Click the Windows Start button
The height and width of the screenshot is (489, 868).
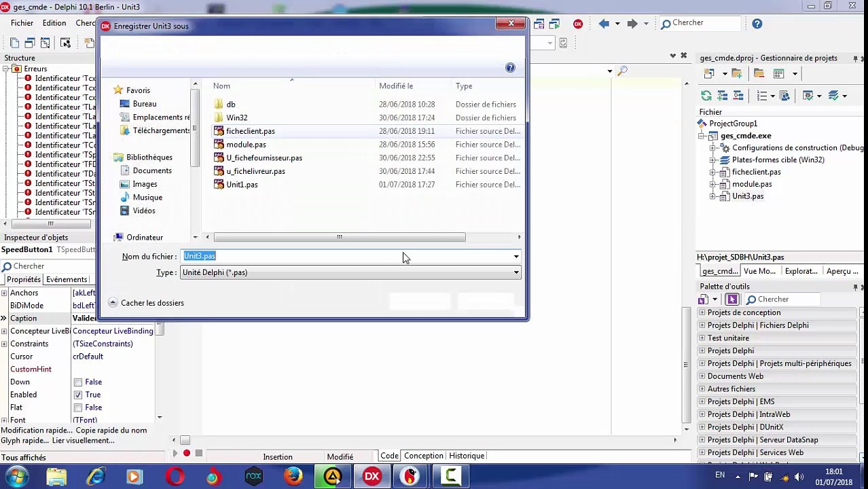pyautogui.click(x=17, y=477)
